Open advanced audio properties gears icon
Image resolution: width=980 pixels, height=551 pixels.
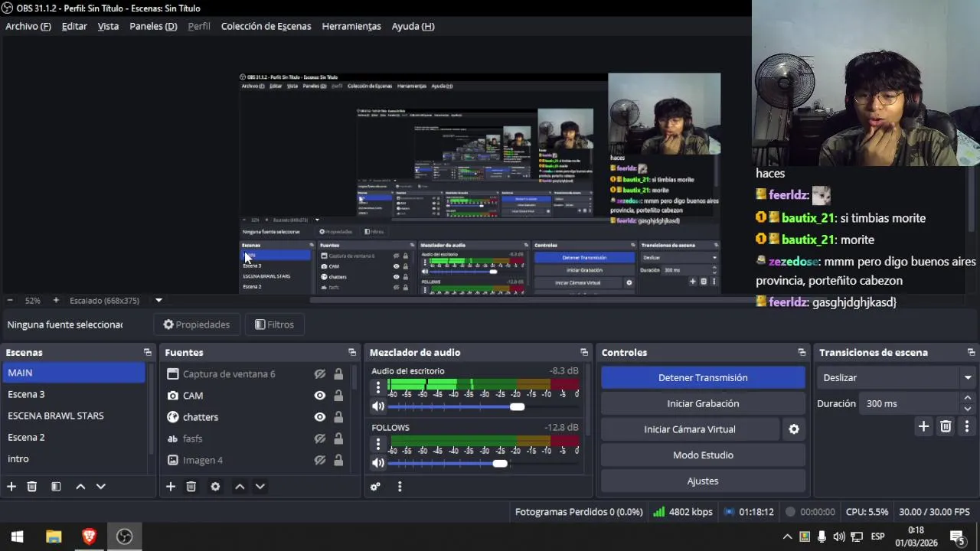(375, 487)
